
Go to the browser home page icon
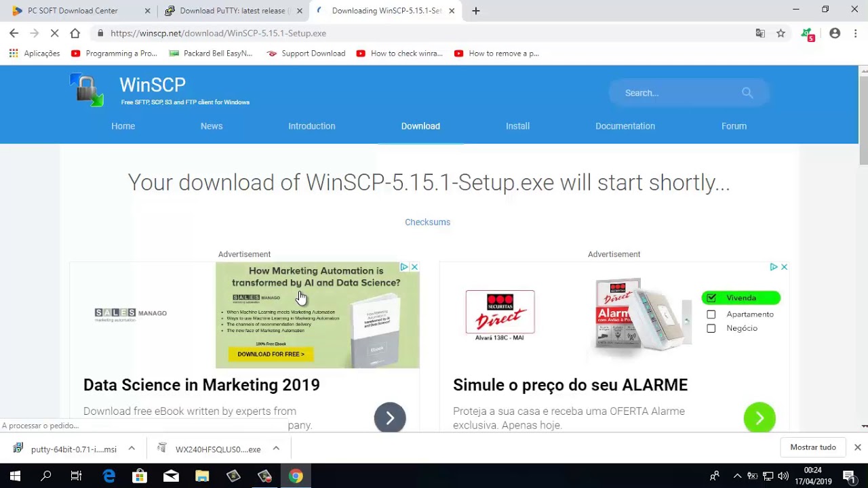(x=75, y=33)
